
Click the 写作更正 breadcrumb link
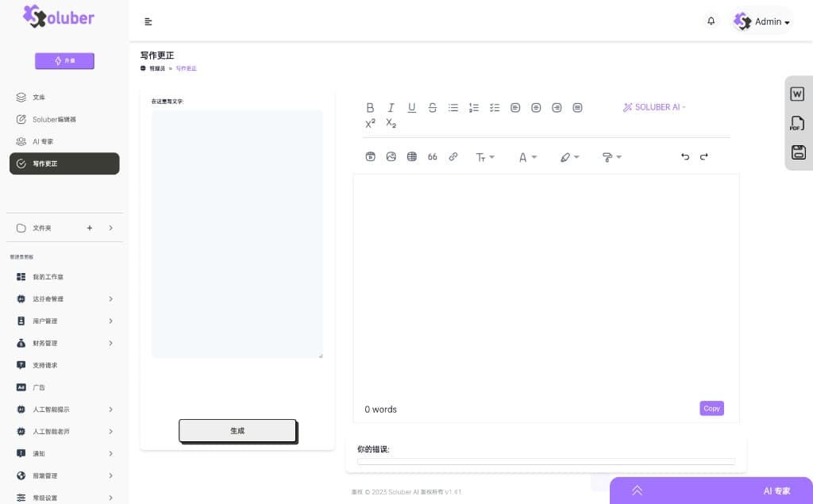point(186,68)
